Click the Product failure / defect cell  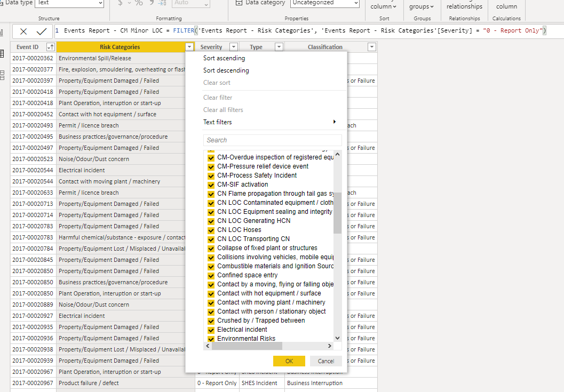click(x=126, y=383)
